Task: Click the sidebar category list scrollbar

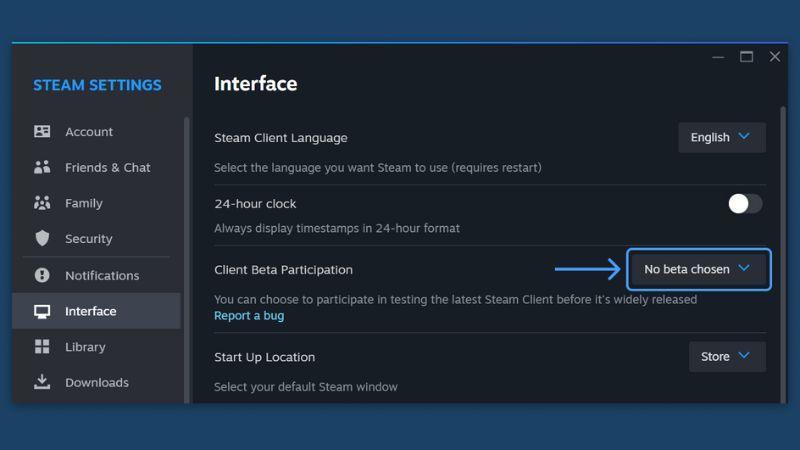Action: (187, 260)
